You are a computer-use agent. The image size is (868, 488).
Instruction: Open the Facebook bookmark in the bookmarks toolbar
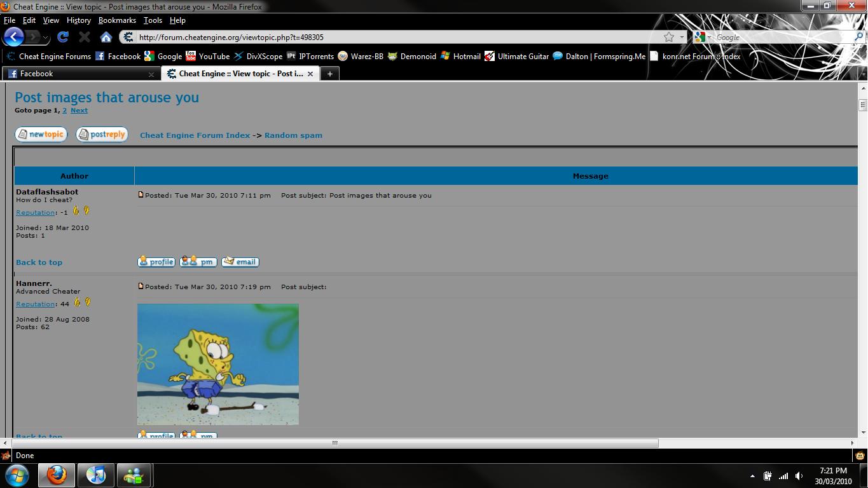click(x=118, y=57)
